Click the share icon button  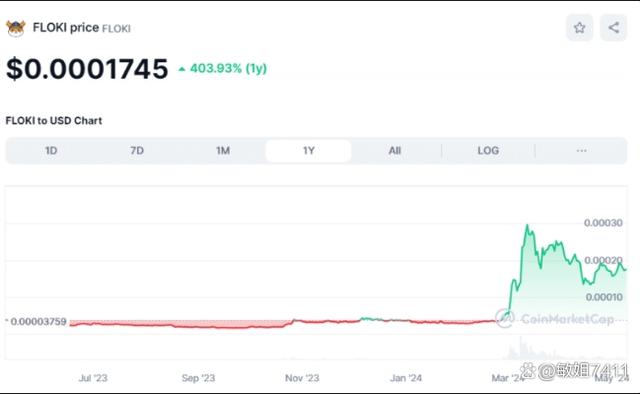coord(613,28)
